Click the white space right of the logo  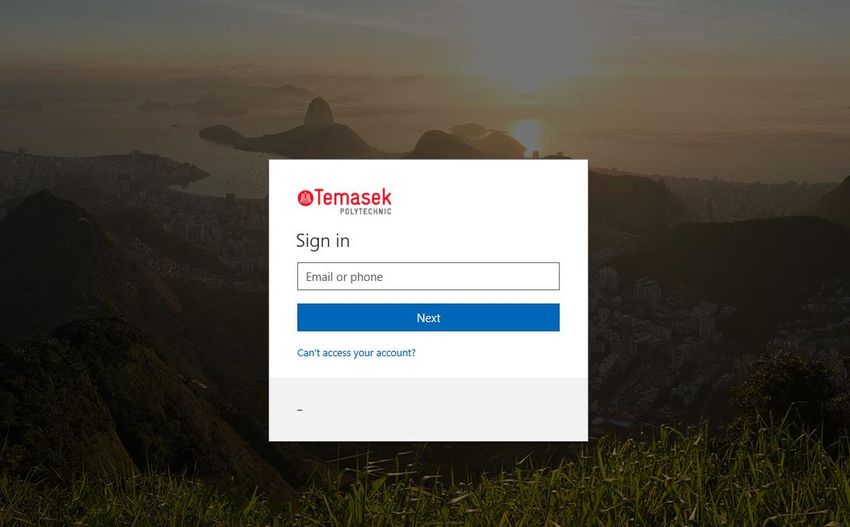[488, 201]
